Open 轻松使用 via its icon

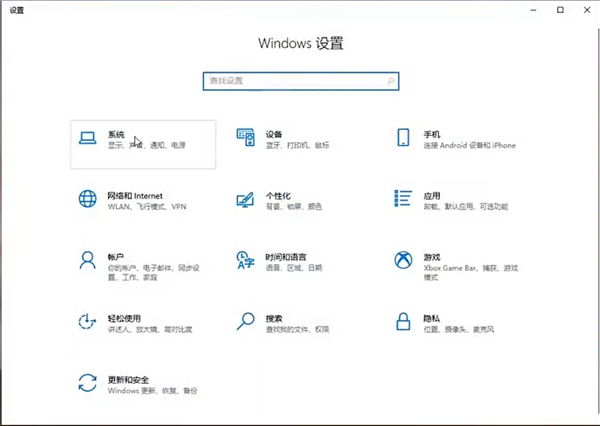tap(88, 321)
